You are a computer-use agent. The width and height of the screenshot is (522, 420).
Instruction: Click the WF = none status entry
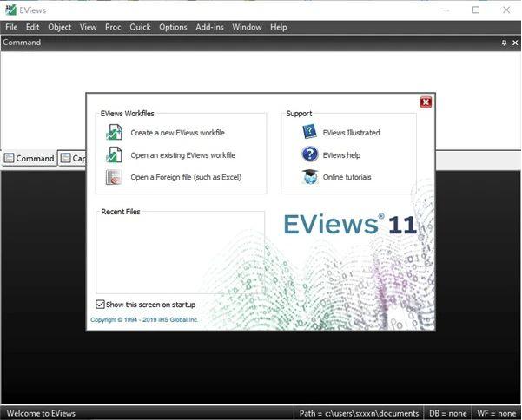coord(496,413)
